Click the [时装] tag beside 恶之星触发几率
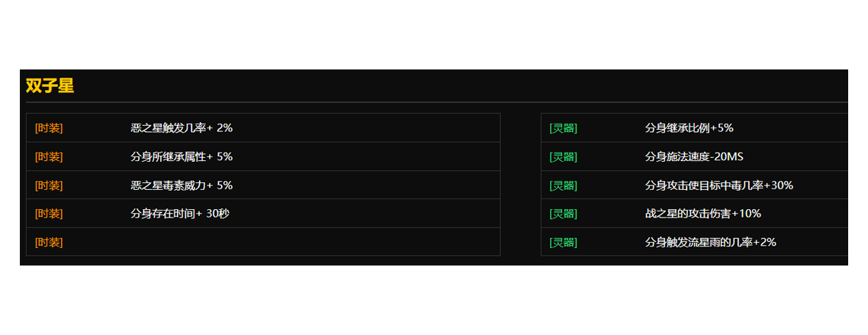The width and height of the screenshot is (868, 335). (49, 128)
